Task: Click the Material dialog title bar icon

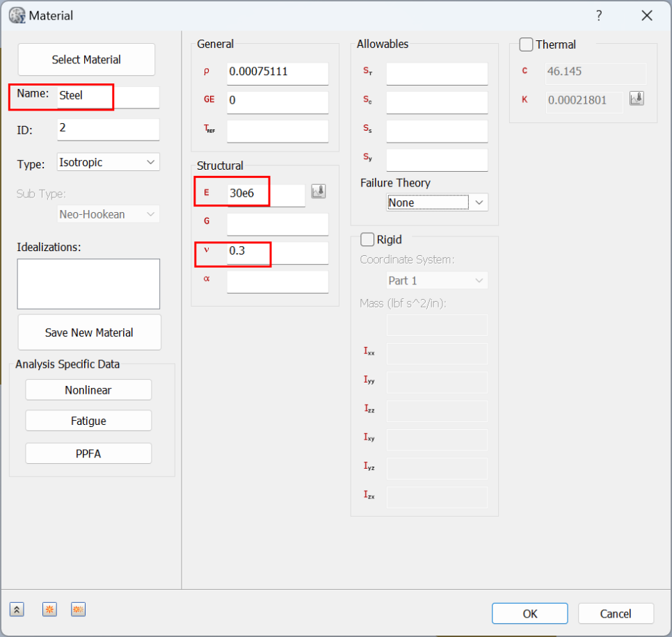Action: tap(16, 15)
